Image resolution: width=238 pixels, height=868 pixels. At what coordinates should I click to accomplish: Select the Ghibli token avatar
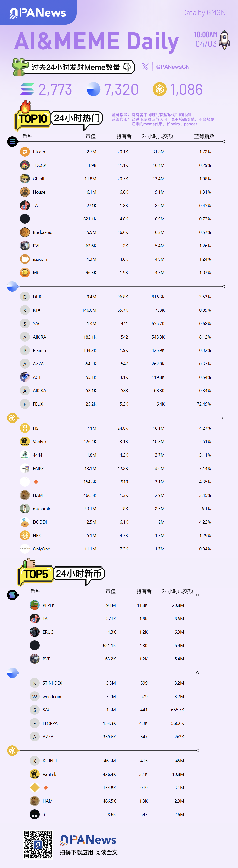tap(25, 179)
